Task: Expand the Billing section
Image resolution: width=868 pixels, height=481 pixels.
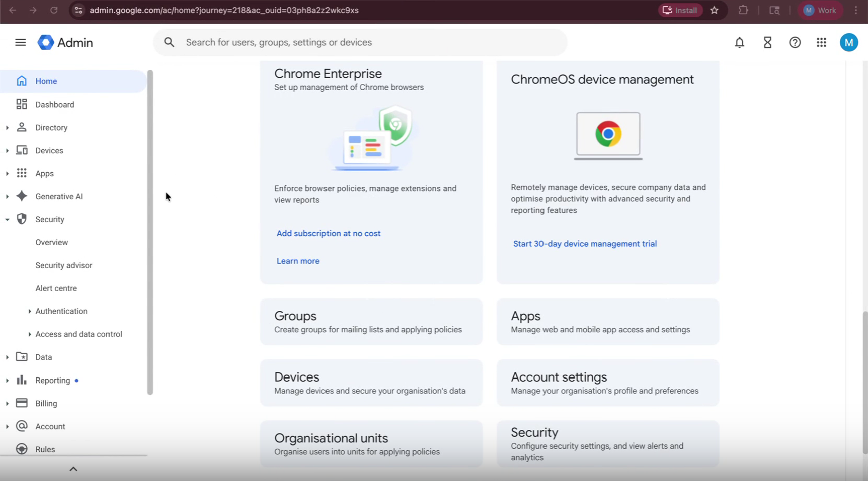Action: (7, 403)
